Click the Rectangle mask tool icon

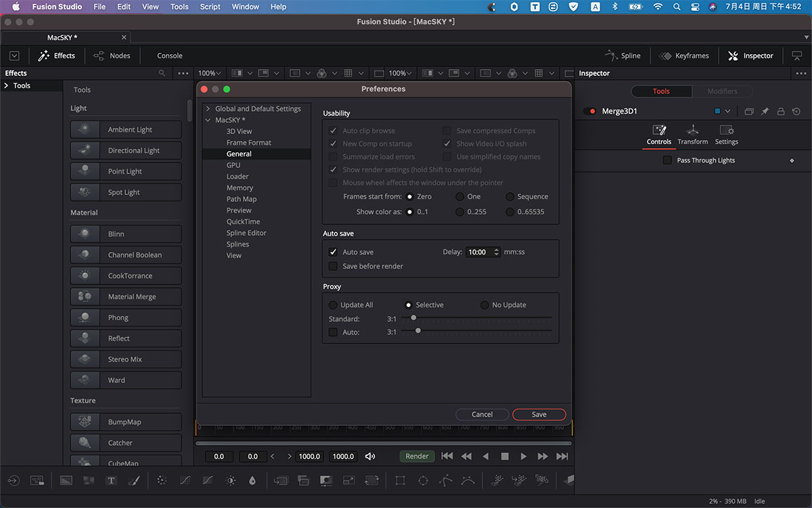(x=400, y=480)
